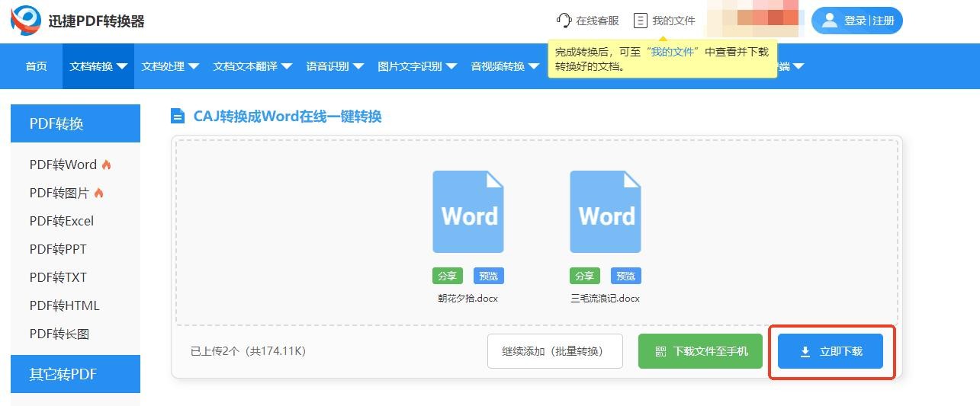Click 下载文件至手机 QR button
980x406 pixels.
(x=700, y=351)
